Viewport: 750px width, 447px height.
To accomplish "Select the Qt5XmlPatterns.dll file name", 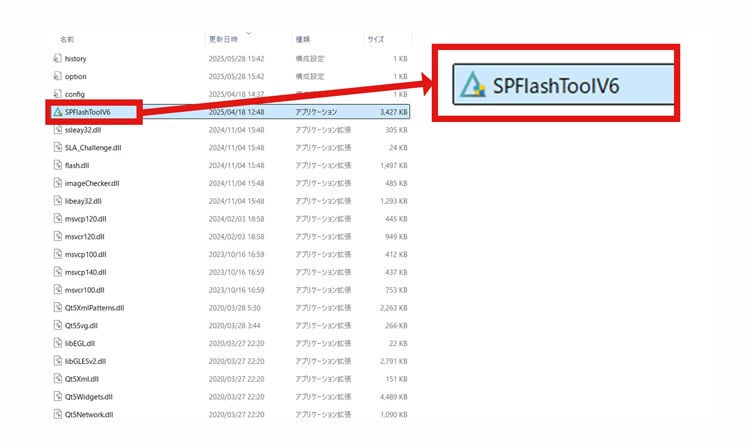I will (x=94, y=308).
